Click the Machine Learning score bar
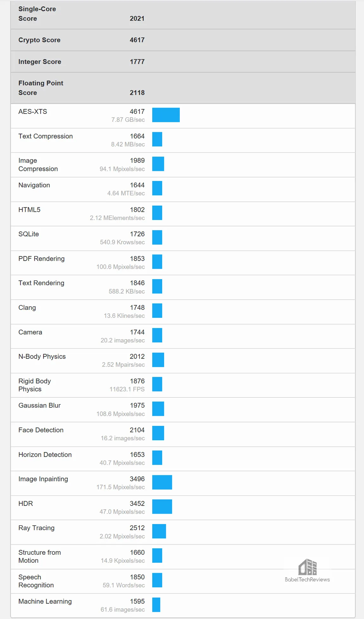Screen dimensions: 364x619 click(x=156, y=605)
